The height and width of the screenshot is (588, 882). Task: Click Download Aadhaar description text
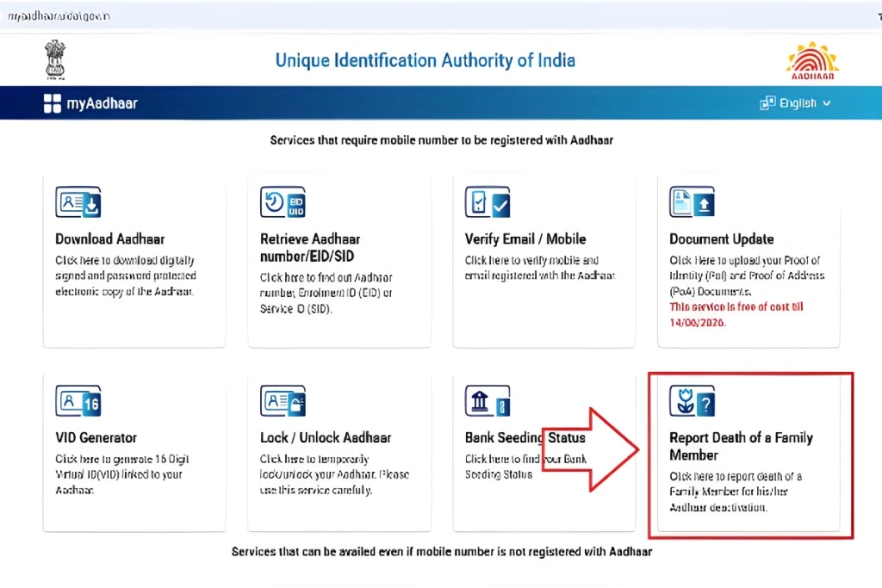(126, 276)
